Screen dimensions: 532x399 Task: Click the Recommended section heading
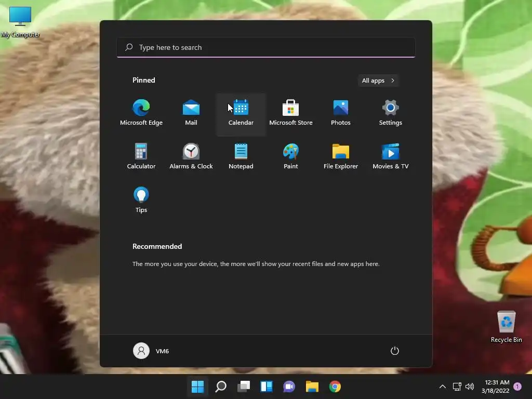pyautogui.click(x=157, y=246)
